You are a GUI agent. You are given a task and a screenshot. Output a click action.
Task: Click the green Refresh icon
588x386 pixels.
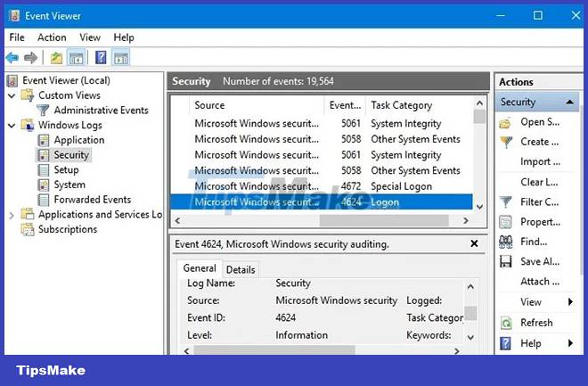(506, 323)
